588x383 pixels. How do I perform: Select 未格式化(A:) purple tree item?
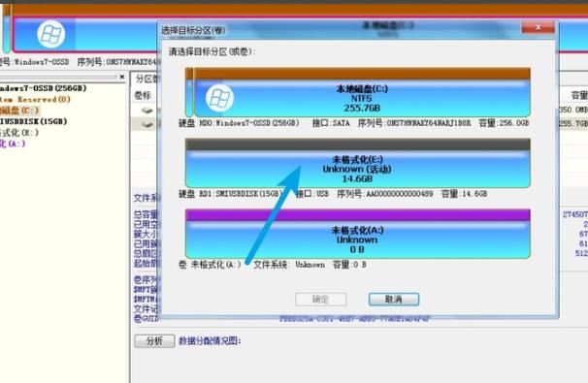(13, 144)
